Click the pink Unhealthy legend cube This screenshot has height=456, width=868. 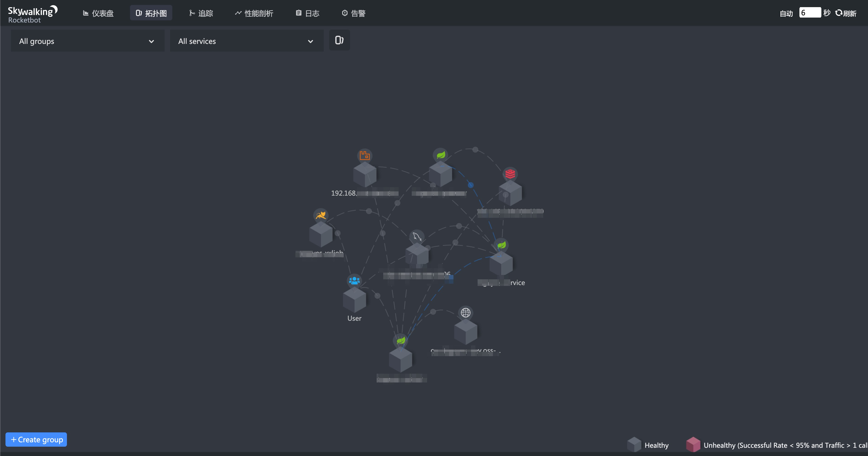[x=693, y=444]
